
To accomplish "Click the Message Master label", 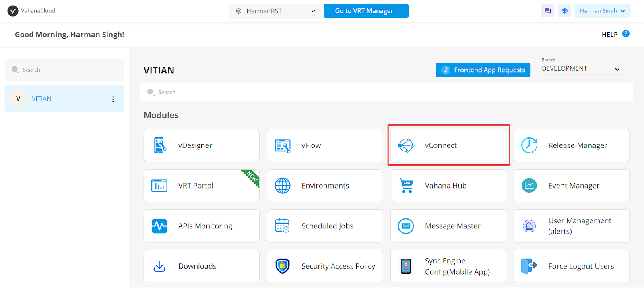I will tap(453, 226).
